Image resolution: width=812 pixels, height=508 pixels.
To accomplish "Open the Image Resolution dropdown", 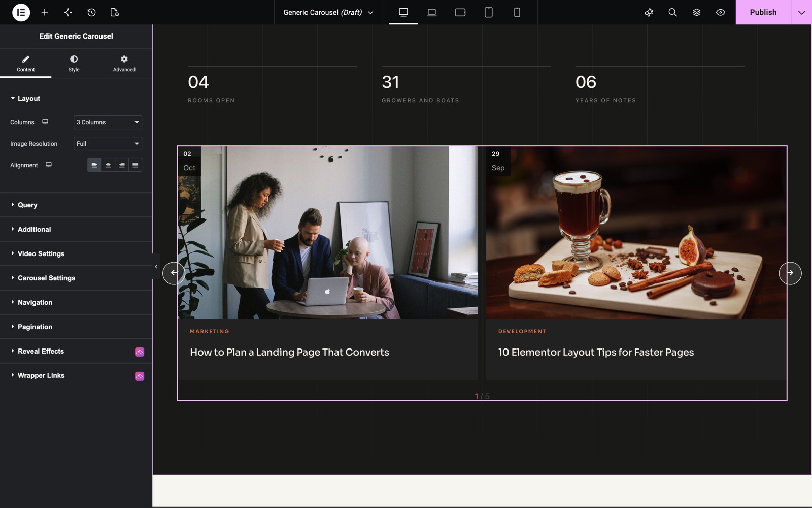I will point(108,144).
